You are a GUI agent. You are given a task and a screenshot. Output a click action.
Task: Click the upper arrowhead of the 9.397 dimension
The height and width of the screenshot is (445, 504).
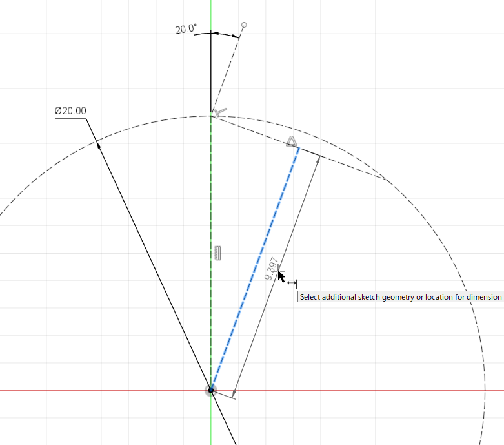[318, 161]
